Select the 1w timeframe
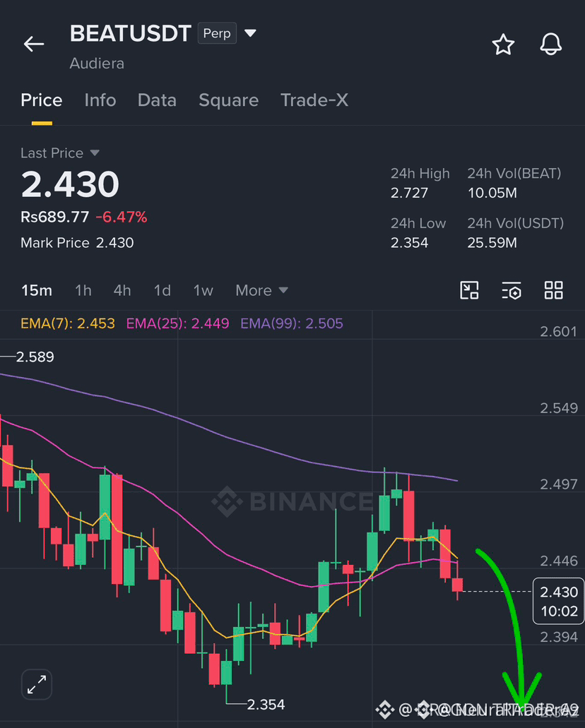 pyautogui.click(x=203, y=291)
